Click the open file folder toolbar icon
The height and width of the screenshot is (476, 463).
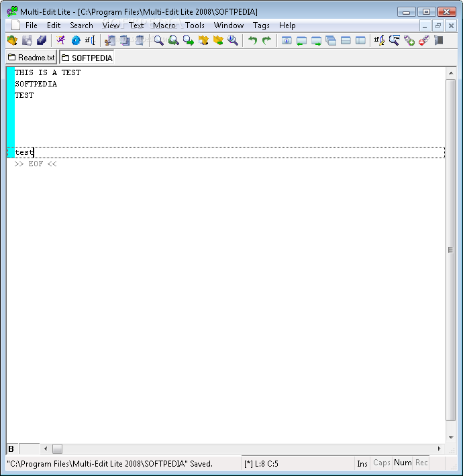pos(13,40)
